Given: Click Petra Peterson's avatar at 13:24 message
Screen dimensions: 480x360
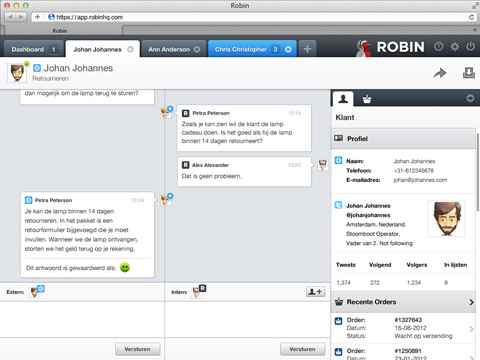Looking at the screenshot, I should point(166,200).
